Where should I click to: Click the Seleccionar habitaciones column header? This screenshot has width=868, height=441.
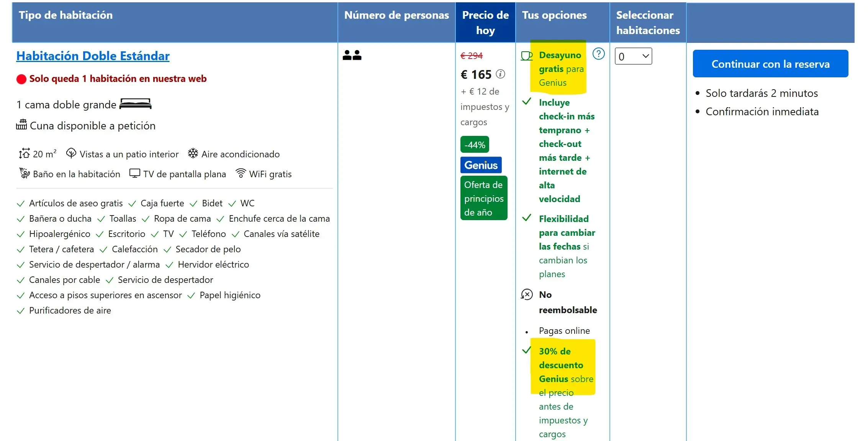point(648,23)
